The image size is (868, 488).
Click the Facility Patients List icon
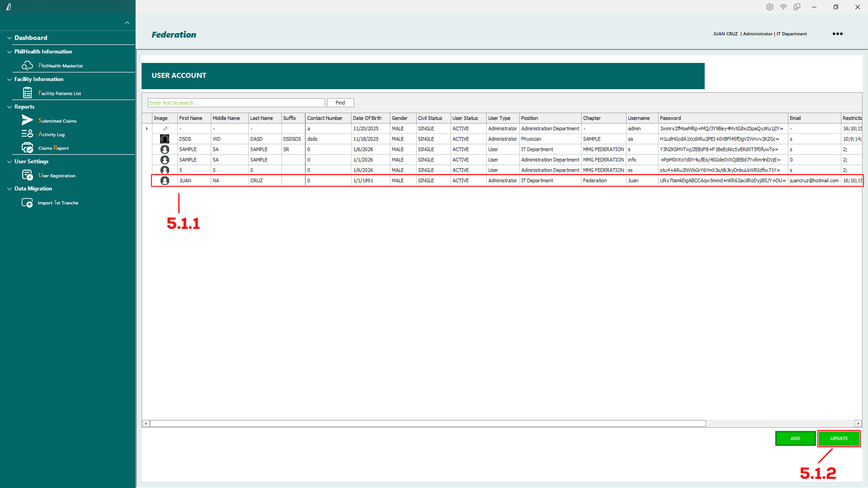pos(27,93)
